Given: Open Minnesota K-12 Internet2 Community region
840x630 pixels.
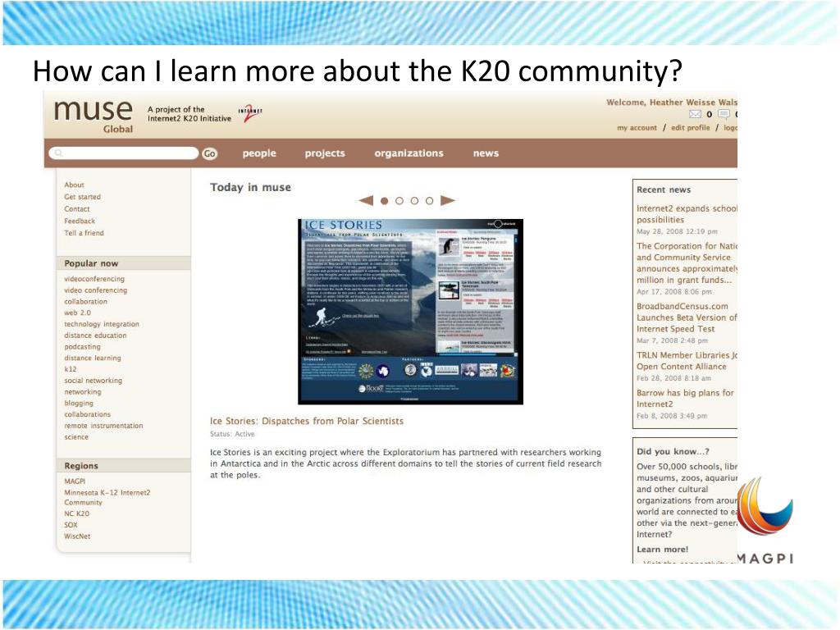Looking at the screenshot, I should [107, 497].
